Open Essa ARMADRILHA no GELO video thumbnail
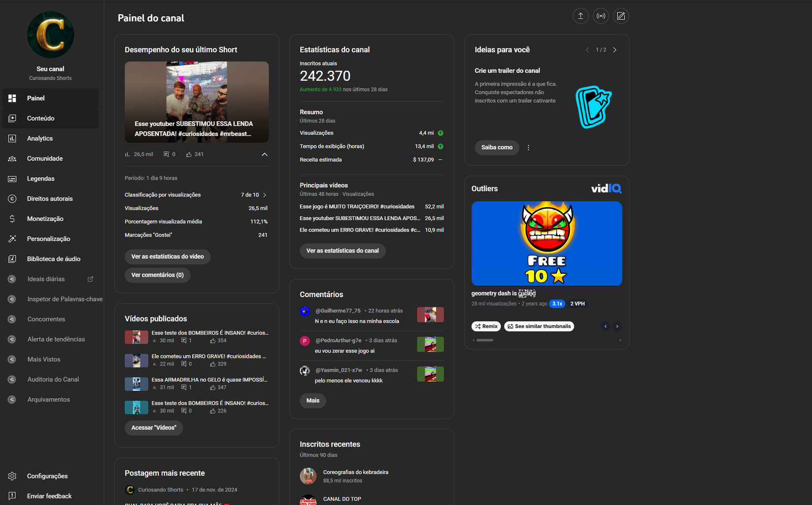Screen dimensions: 812x505 tap(137, 384)
